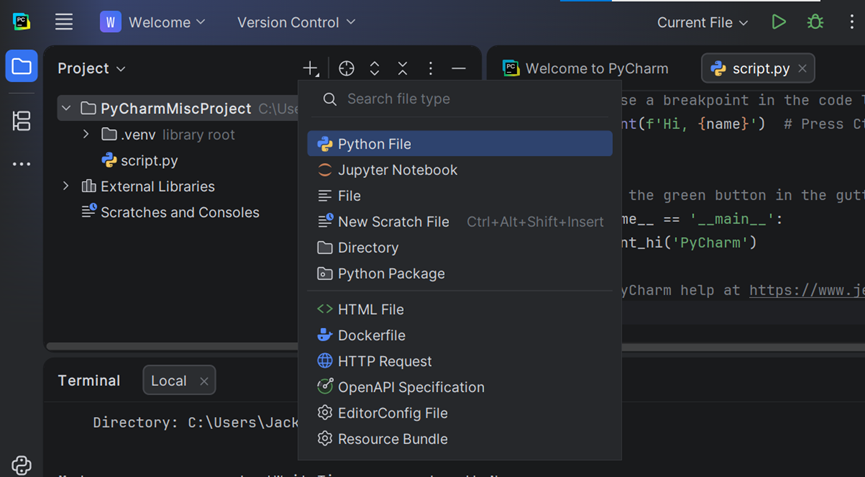
Task: Open the Structure tool window
Action: tap(21, 121)
